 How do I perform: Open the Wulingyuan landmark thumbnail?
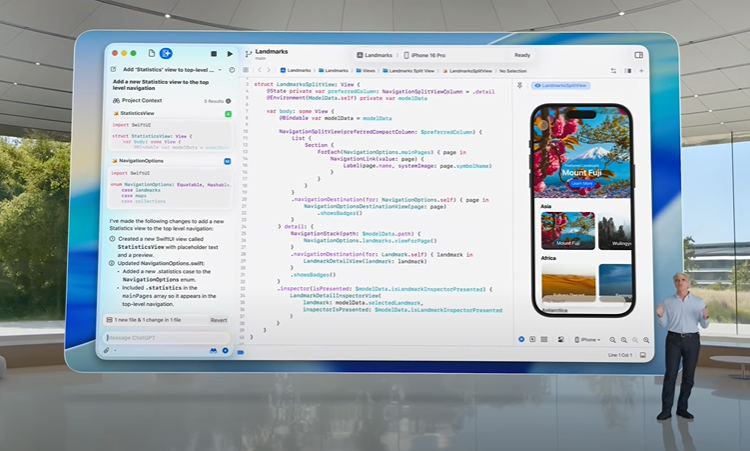pyautogui.click(x=615, y=231)
